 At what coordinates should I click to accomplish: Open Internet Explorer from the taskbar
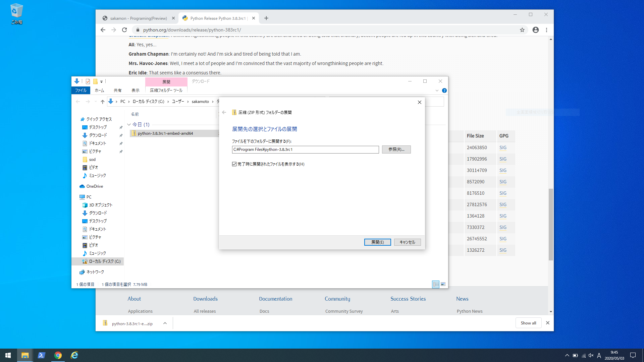pos(74,355)
